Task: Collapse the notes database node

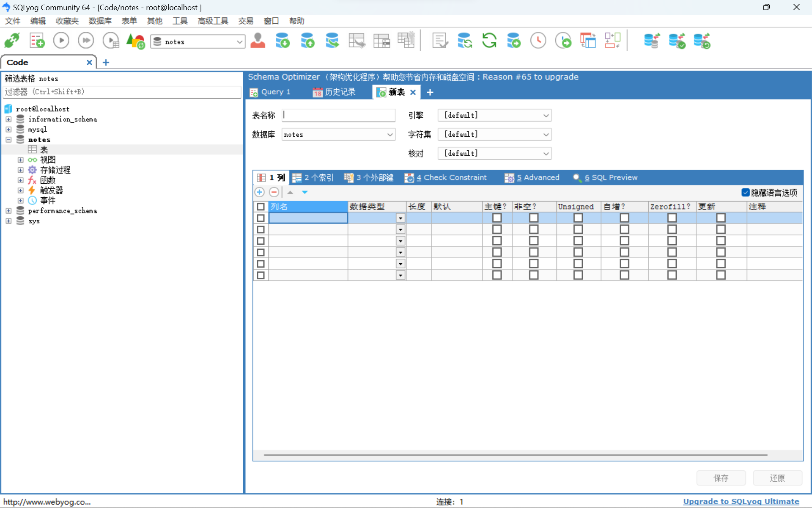Action: [x=8, y=140]
